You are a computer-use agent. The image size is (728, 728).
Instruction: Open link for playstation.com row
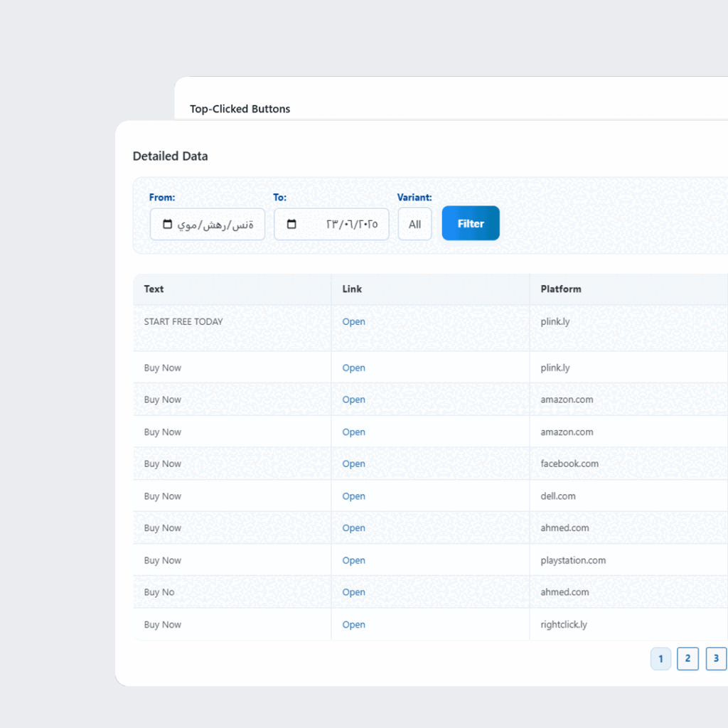353,560
